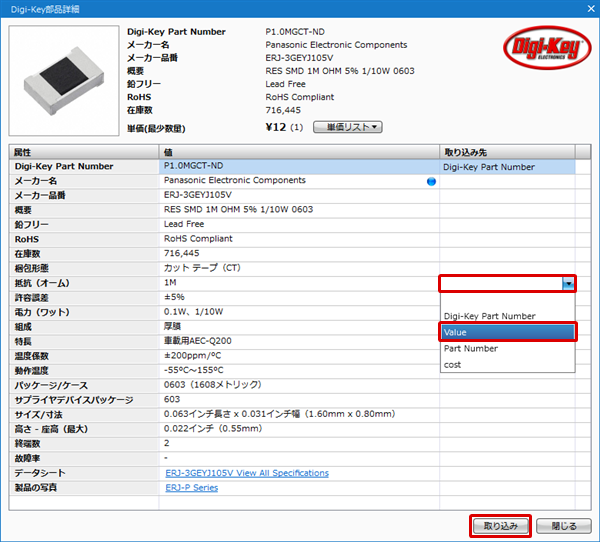Select Value from the dropdown list
The height and width of the screenshot is (542, 600).
[508, 332]
